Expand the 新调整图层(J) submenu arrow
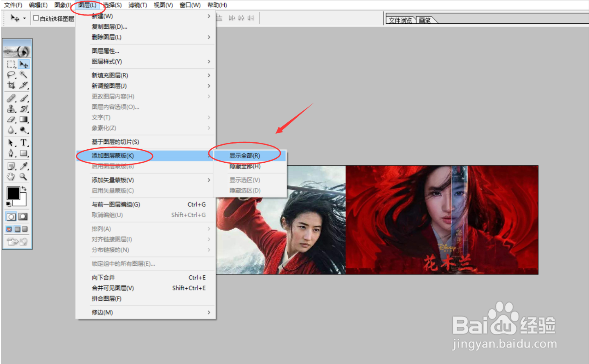This screenshot has height=364, width=589. click(209, 86)
